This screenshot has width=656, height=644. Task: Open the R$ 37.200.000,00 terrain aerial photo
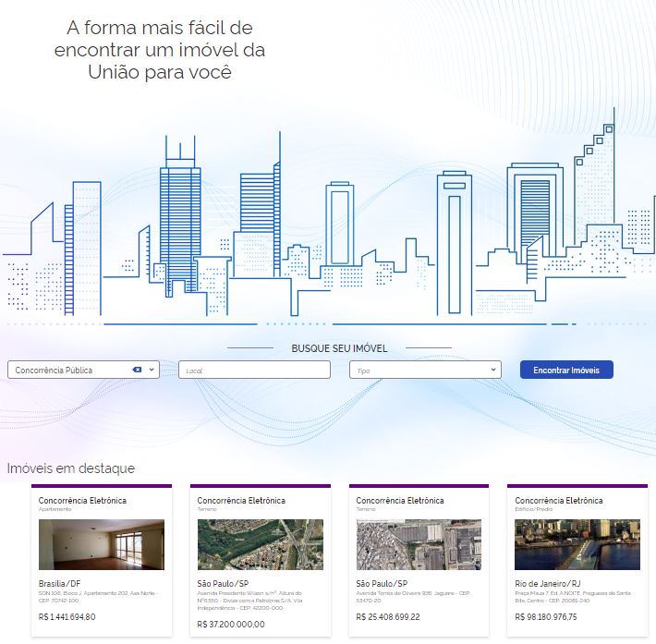[x=261, y=544]
